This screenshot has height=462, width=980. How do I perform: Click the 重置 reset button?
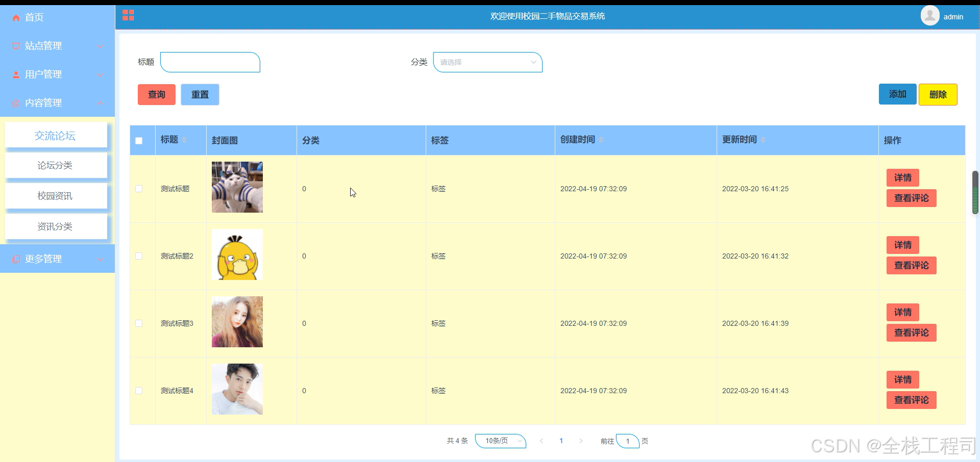coord(200,94)
